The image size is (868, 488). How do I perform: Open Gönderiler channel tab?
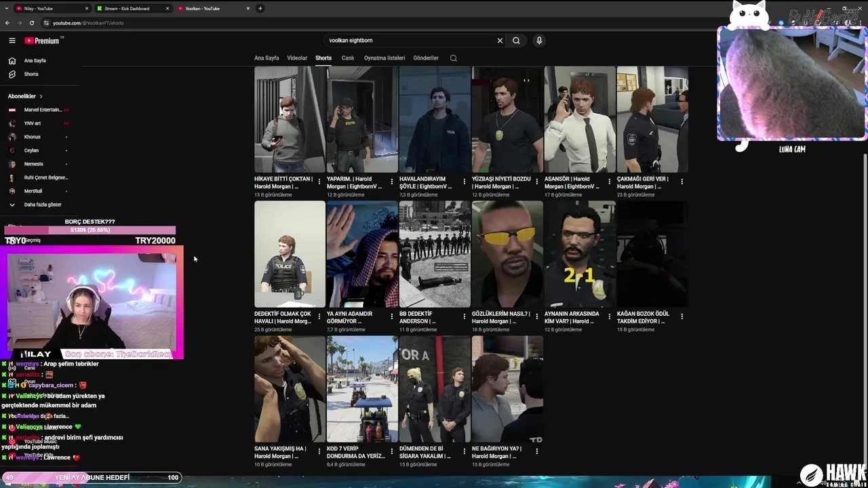click(x=426, y=58)
